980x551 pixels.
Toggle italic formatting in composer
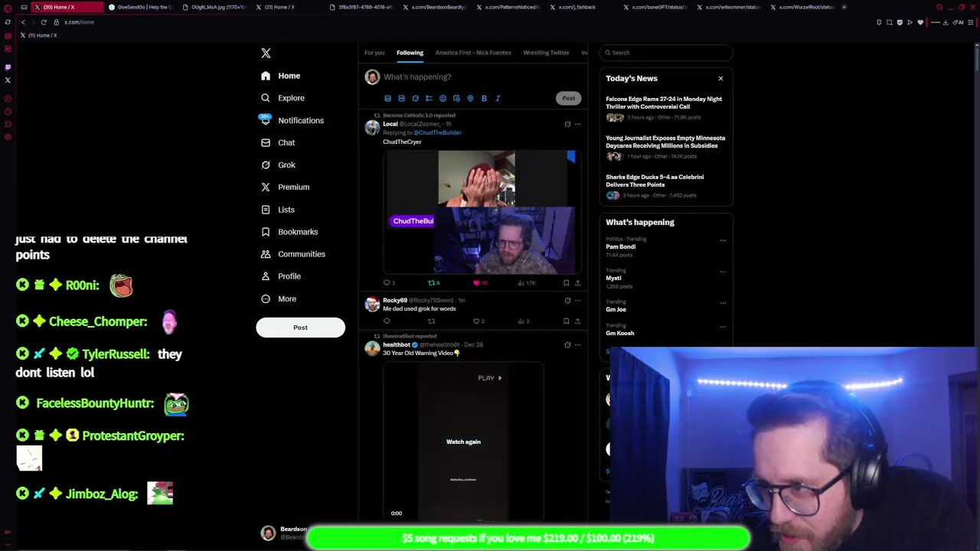498,98
